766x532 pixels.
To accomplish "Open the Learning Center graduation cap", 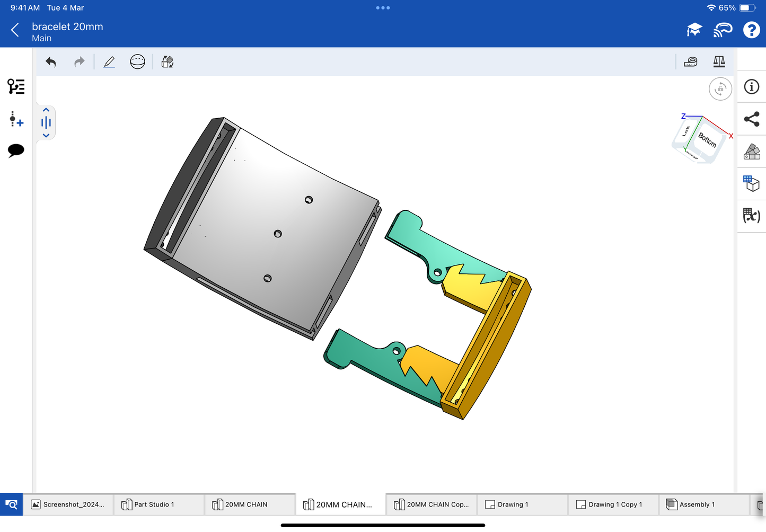I will pos(694,30).
